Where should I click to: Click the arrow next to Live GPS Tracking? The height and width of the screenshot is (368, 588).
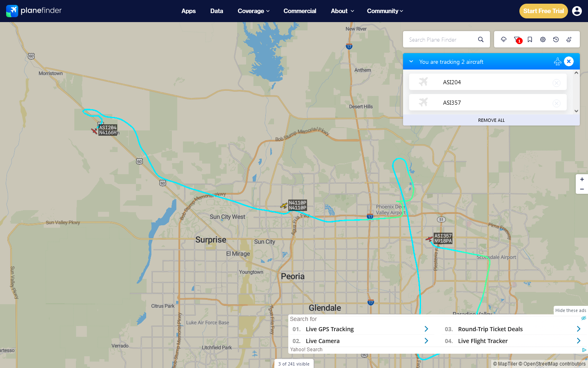point(426,329)
